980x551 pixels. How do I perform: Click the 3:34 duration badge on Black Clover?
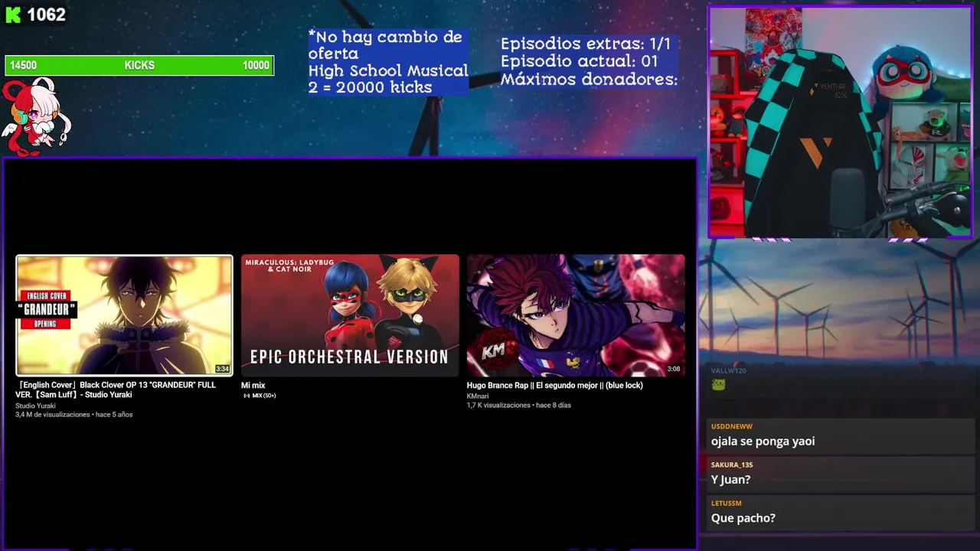(222, 369)
